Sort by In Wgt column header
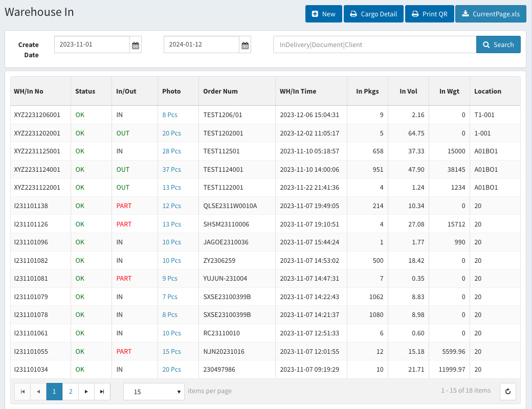This screenshot has width=532, height=409. (x=449, y=91)
